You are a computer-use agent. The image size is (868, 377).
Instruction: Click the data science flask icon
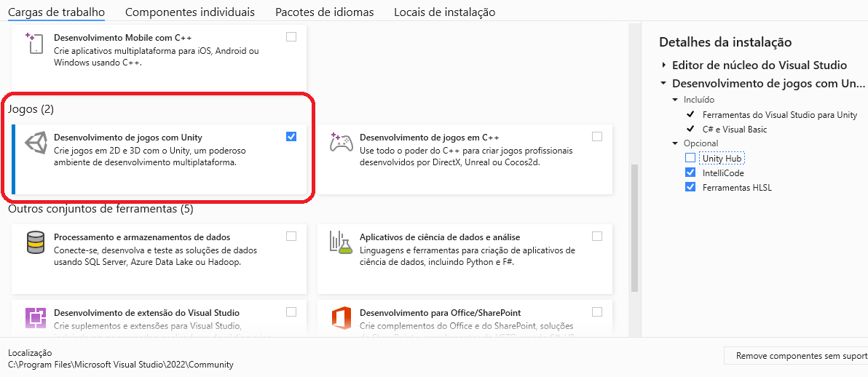[x=341, y=242]
